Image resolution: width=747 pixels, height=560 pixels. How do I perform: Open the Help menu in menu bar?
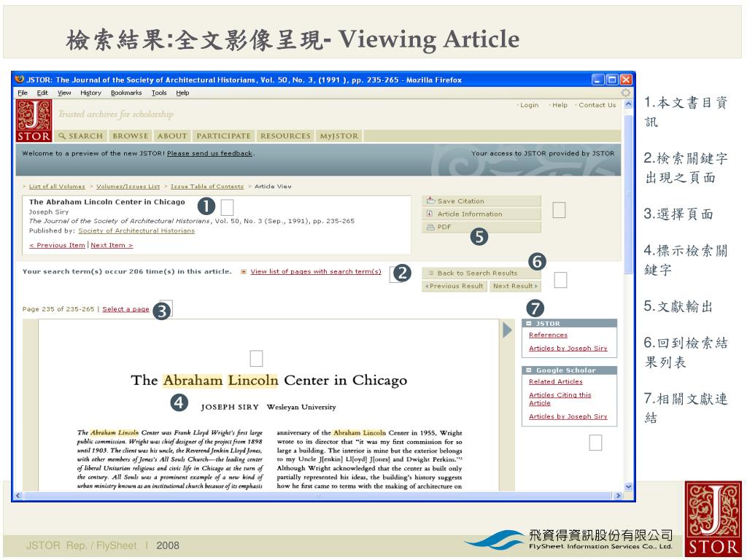pos(182,93)
